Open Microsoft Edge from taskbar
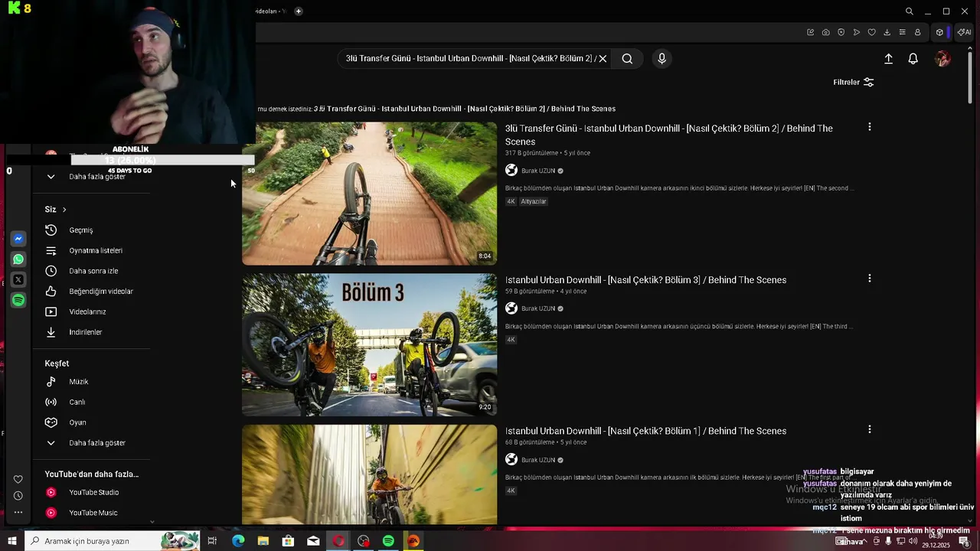Screen dimensions: 980x551 coord(238,541)
